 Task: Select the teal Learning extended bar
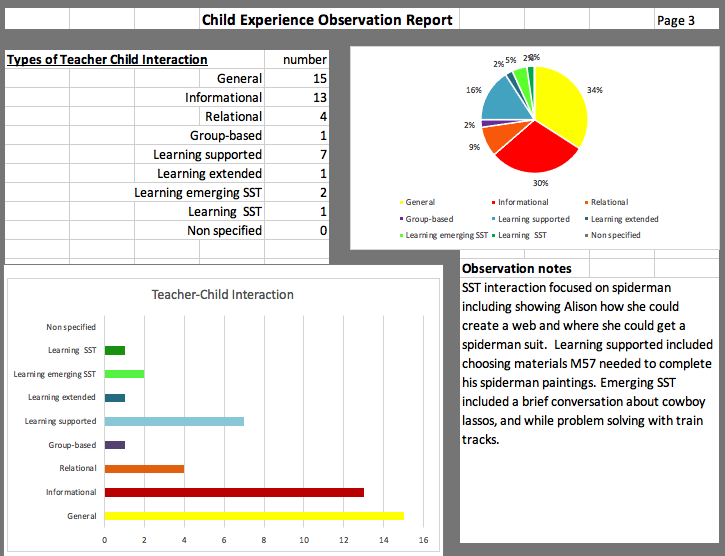pyautogui.click(x=115, y=398)
